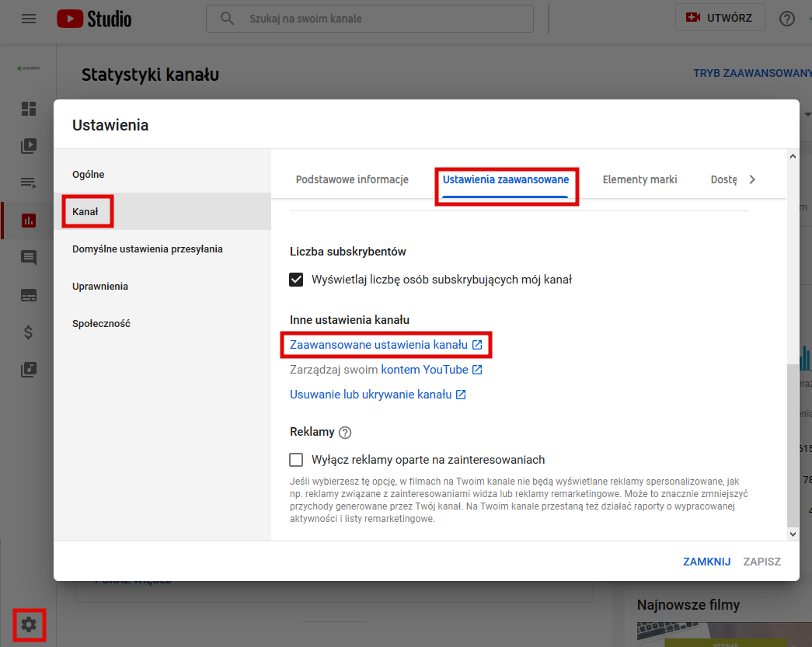812x647 pixels.
Task: Open Uprawnienia settings section
Action: tap(162, 287)
